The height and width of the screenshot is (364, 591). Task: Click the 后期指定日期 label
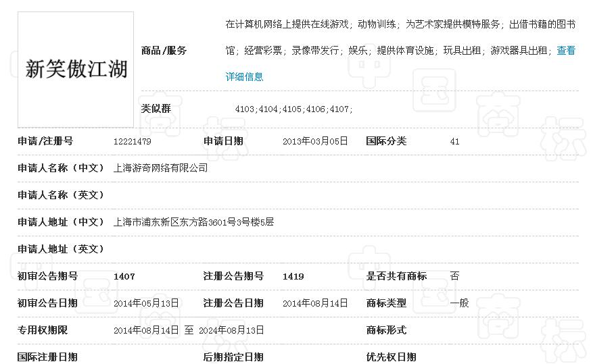(x=233, y=357)
